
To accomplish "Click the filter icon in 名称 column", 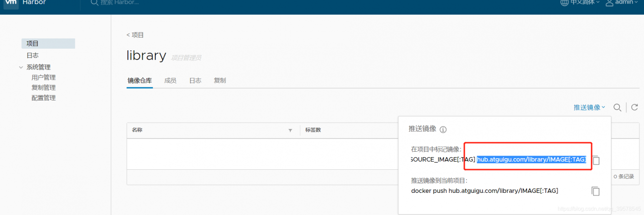I will (x=290, y=130).
